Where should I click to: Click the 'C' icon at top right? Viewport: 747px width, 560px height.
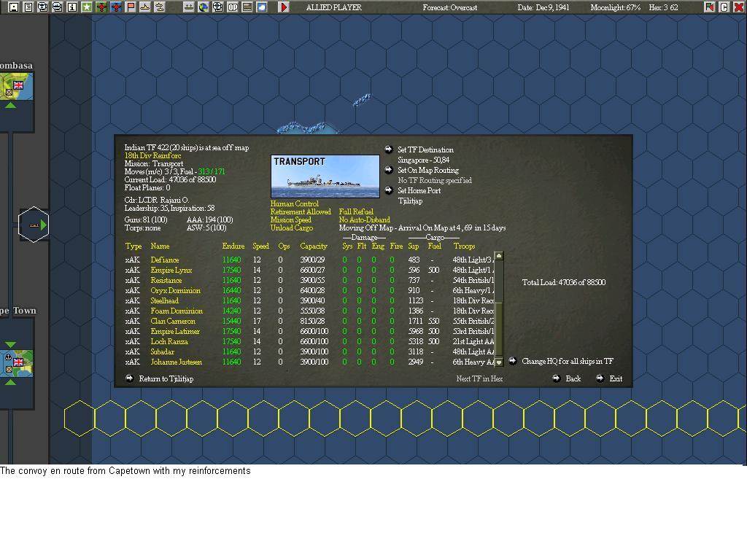pyautogui.click(x=724, y=7)
